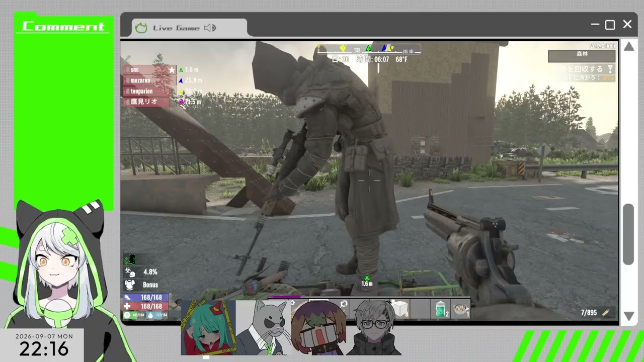644x362 pixels.
Task: Click the purple experience bar above the toolbelt
Action: 284,297
